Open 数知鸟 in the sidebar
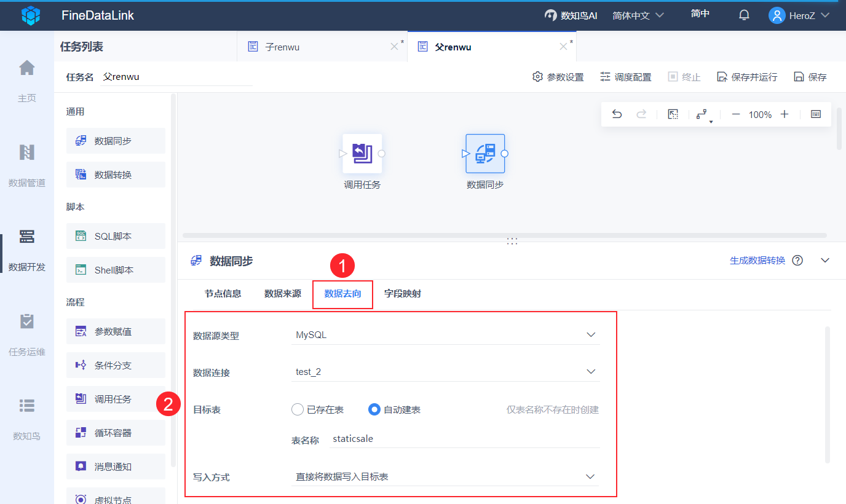846x504 pixels. click(x=27, y=418)
